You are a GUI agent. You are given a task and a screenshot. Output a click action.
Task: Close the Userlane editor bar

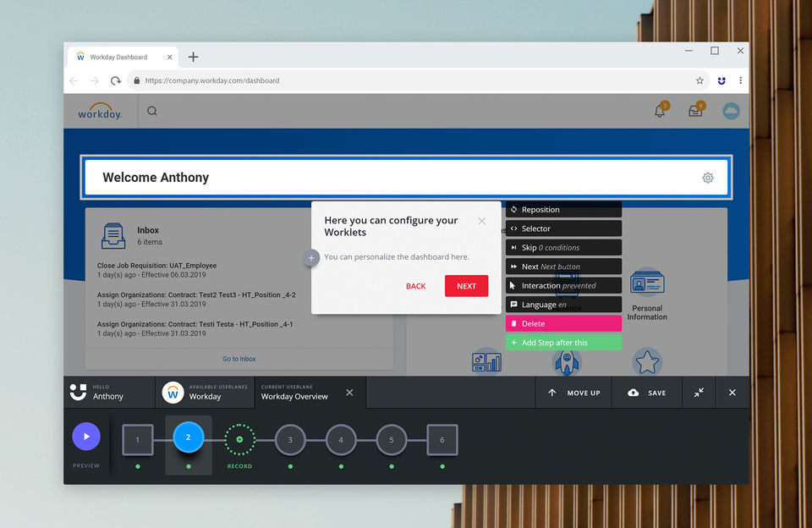[x=732, y=393]
